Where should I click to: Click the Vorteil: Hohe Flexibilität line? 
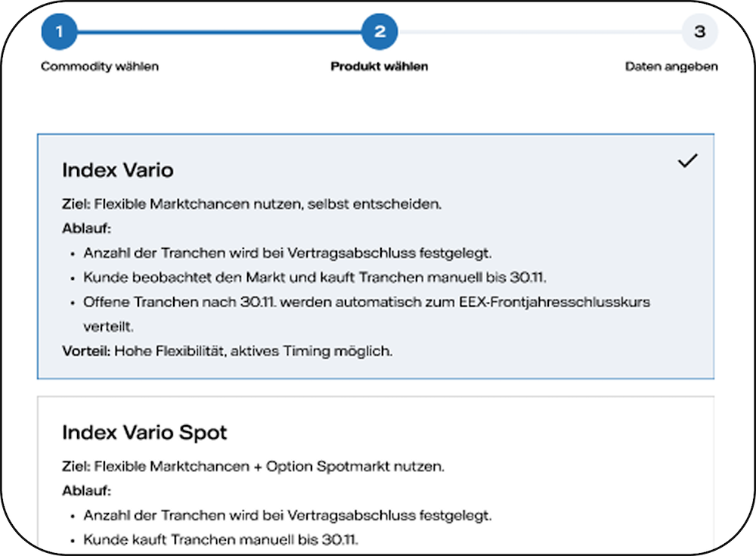227,351
